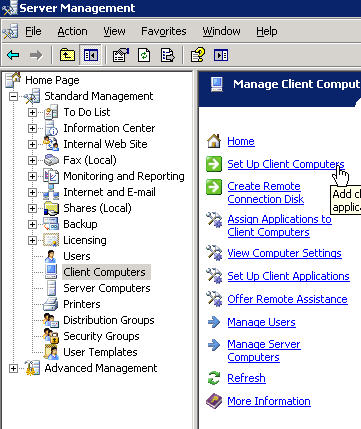Click the Internet and E-mail tree icon
361x429 pixels.
click(51, 192)
